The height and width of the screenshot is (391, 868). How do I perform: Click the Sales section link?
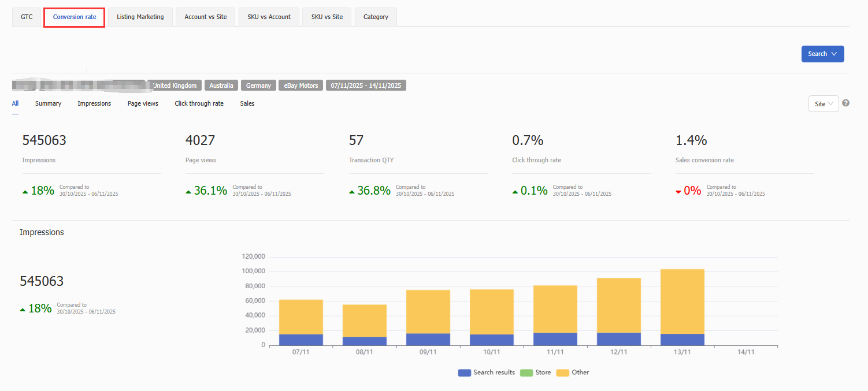[247, 103]
